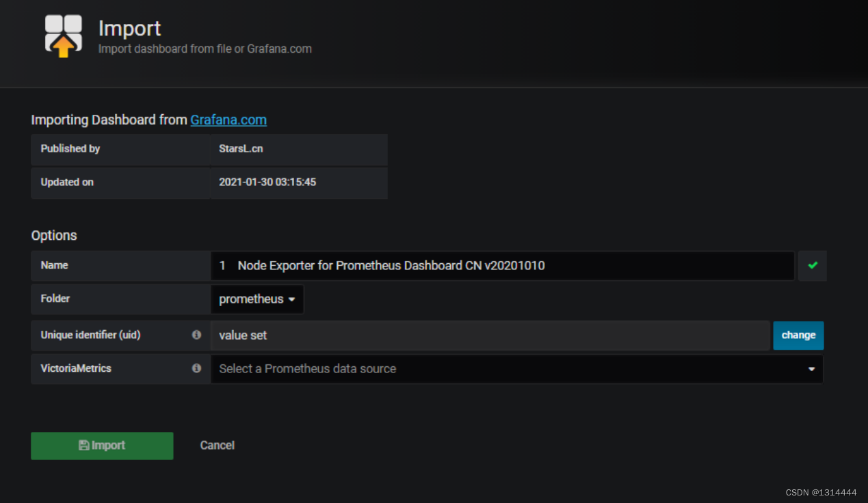Click the '2021-01-30 03:15:45' updated date

click(x=267, y=182)
